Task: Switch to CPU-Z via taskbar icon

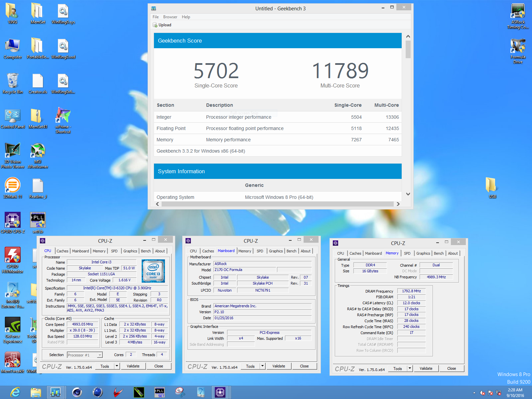Action: [x=220, y=392]
